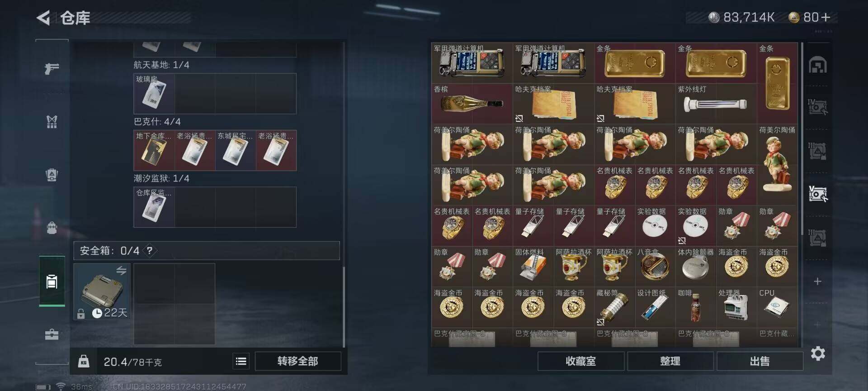Sort inventory with the 整理 button
The height and width of the screenshot is (391, 868).
(670, 361)
